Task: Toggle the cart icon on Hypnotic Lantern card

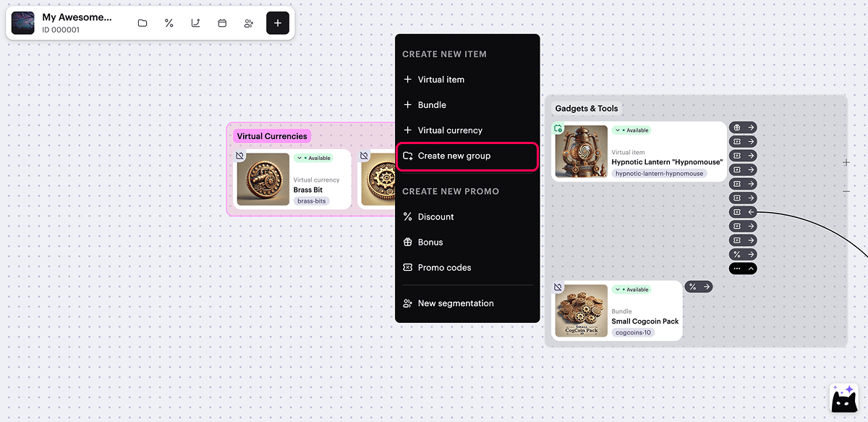Action: [558, 129]
